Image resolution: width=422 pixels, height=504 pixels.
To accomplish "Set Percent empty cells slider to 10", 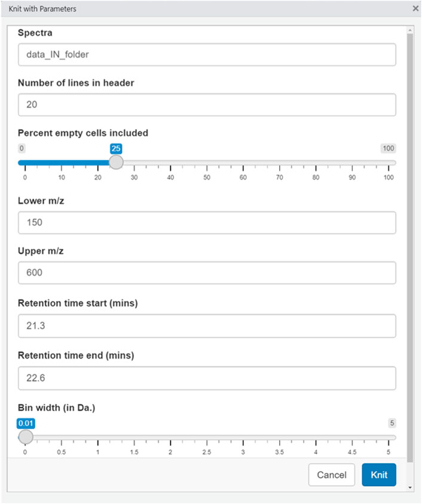I will pyautogui.click(x=62, y=163).
